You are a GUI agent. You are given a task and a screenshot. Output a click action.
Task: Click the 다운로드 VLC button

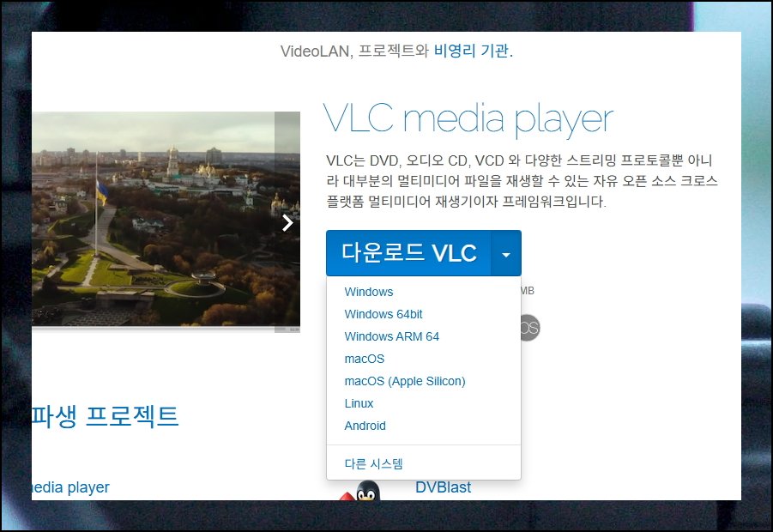tap(408, 253)
